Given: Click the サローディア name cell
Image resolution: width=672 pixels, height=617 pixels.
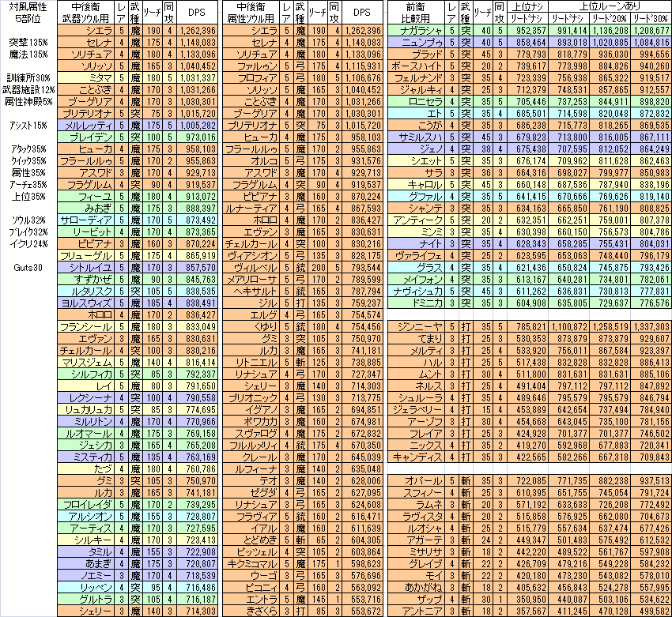Looking at the screenshot, I should [x=85, y=220].
